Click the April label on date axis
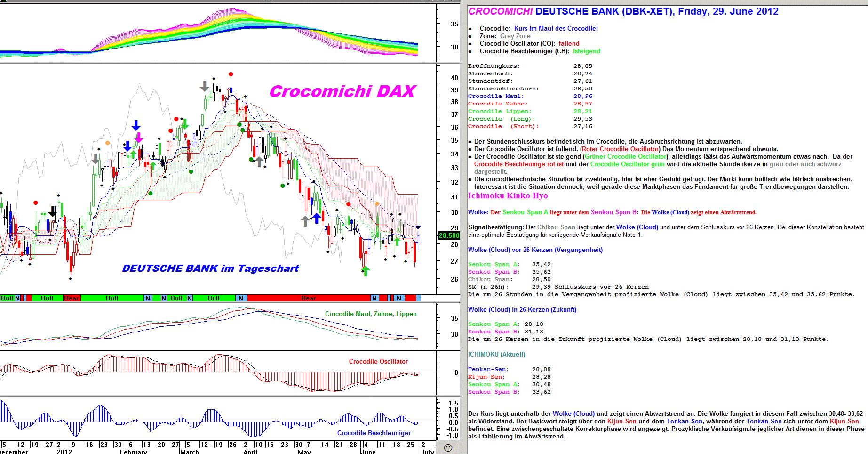The image size is (868, 454). pyautogui.click(x=250, y=451)
